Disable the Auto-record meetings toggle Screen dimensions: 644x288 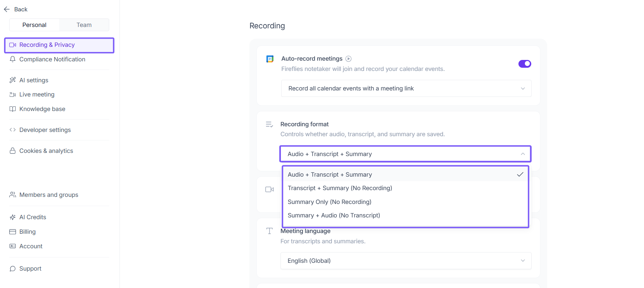click(x=524, y=64)
